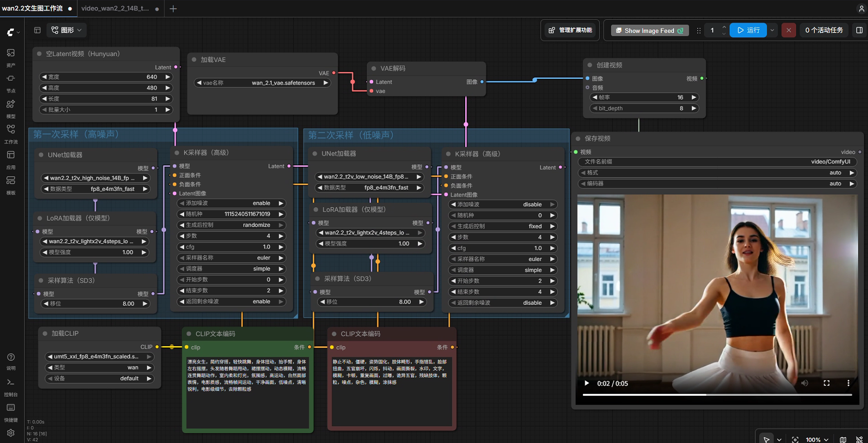The height and width of the screenshot is (443, 868).
Task: Open the 模型 (Models) sidebar panel
Action: 11,108
